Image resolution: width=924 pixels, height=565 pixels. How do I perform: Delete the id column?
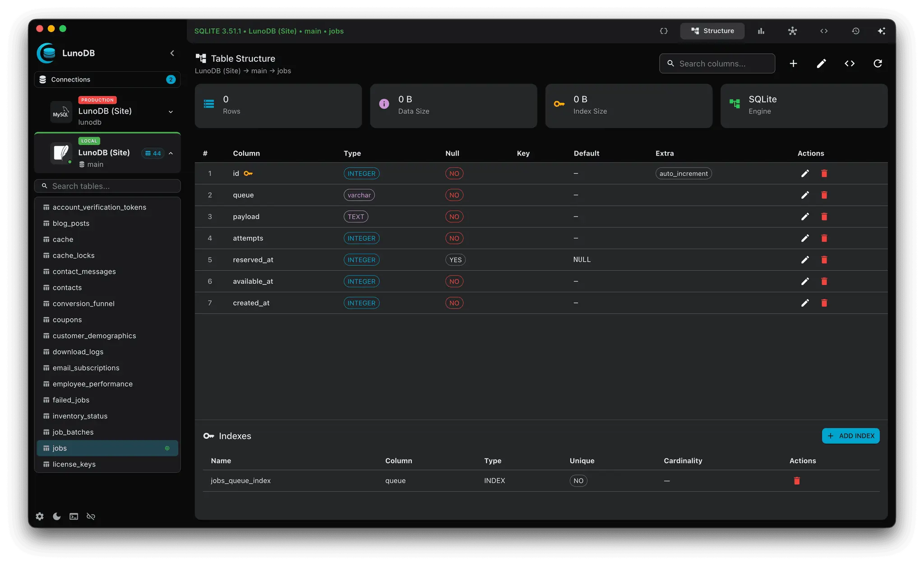click(824, 174)
